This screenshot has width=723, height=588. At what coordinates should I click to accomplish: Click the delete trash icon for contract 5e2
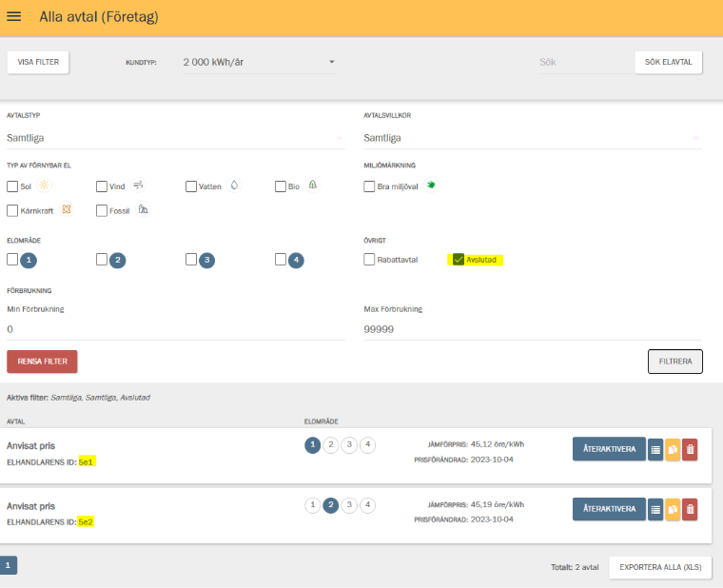690,509
